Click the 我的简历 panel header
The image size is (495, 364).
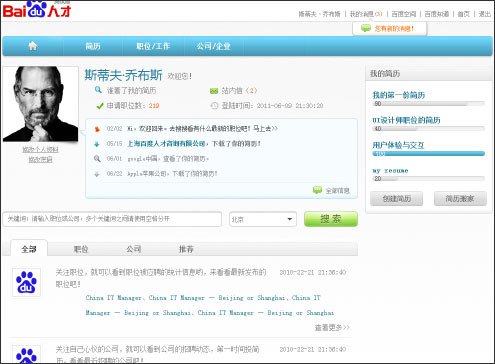429,73
